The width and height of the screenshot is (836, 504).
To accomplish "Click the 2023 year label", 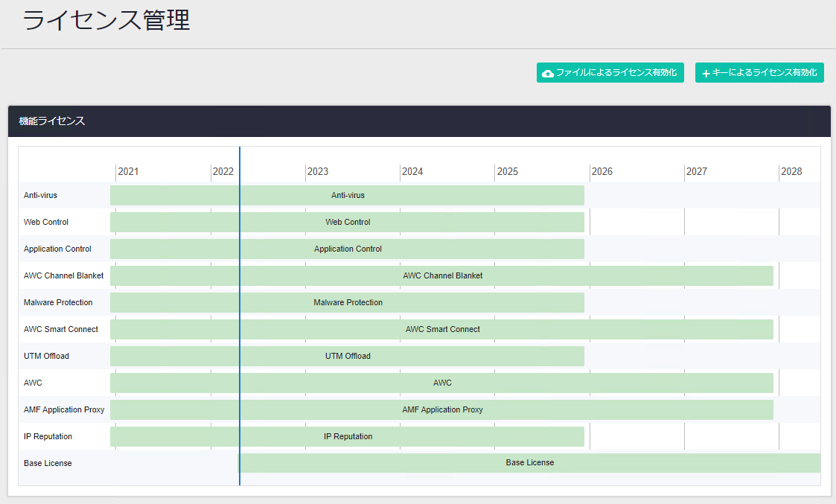I will point(318,171).
